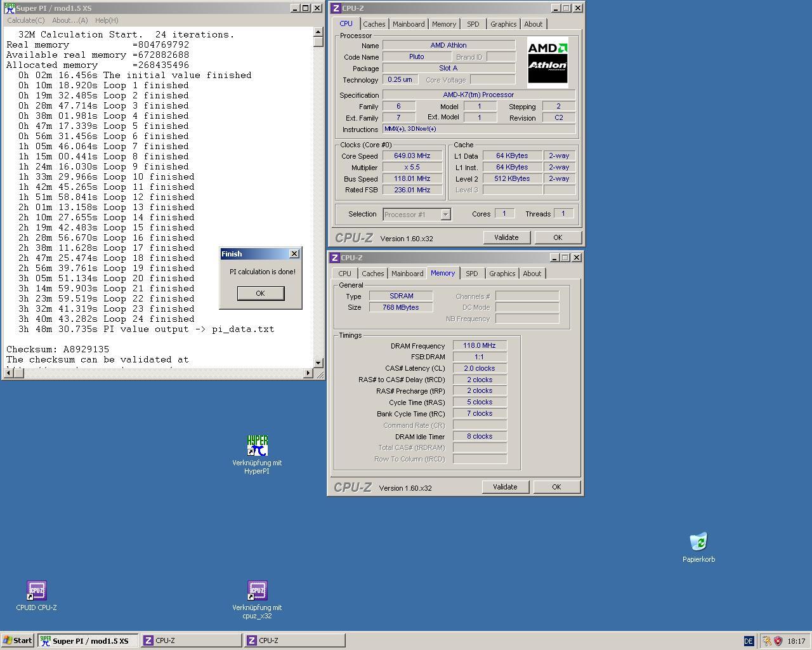Switch to the CPU tab in lower CPU-Z

(344, 274)
